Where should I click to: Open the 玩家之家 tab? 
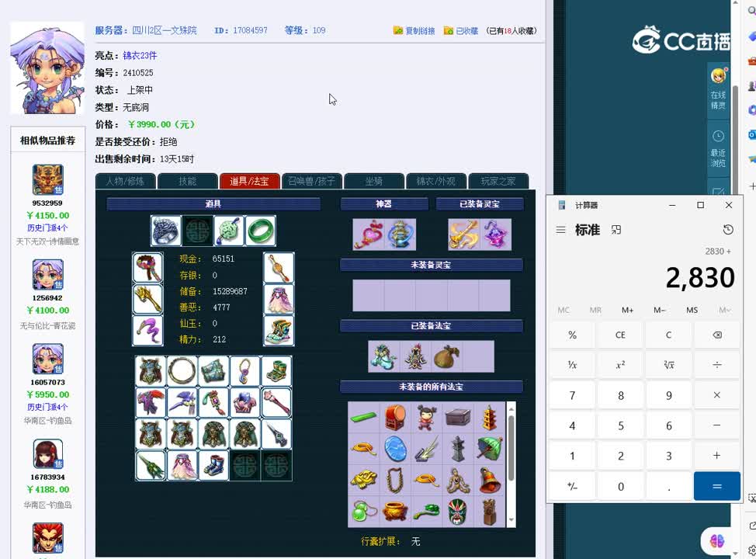(x=498, y=181)
